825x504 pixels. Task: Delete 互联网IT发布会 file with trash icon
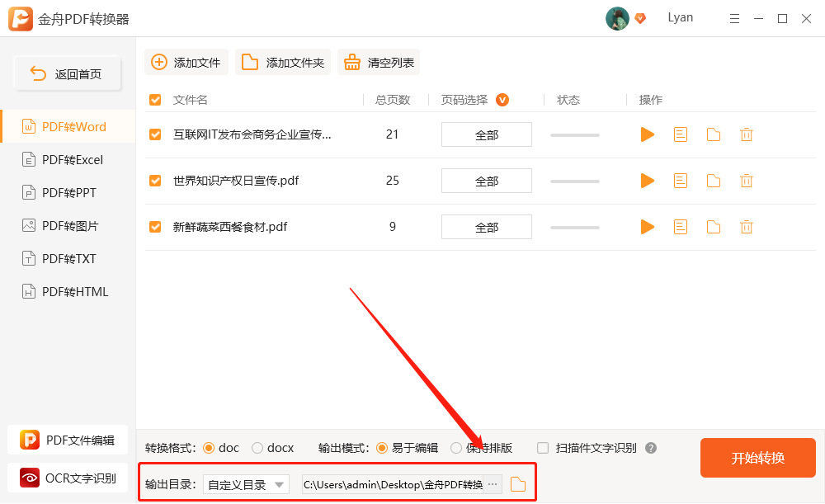pos(746,134)
